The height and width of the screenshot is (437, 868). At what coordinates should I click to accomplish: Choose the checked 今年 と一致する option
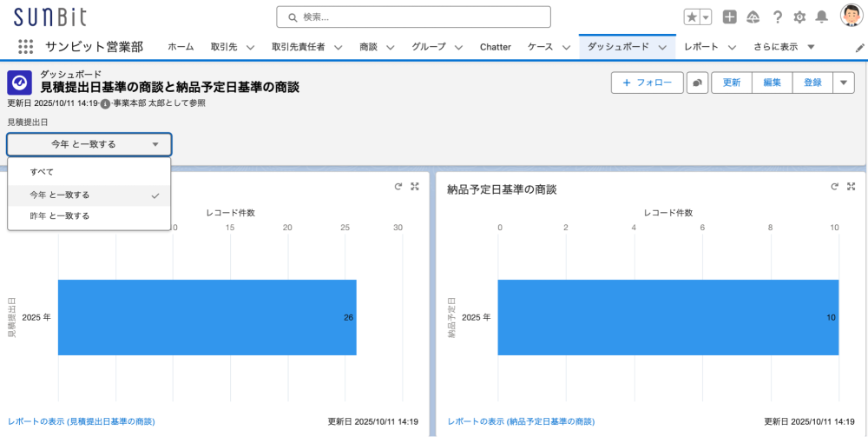pos(60,195)
